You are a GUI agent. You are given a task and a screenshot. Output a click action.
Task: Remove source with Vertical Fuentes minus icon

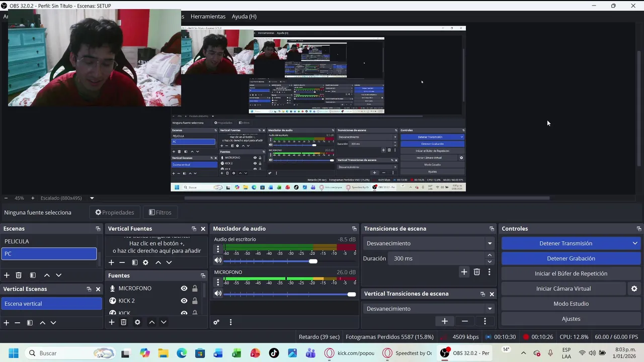pyautogui.click(x=122, y=262)
